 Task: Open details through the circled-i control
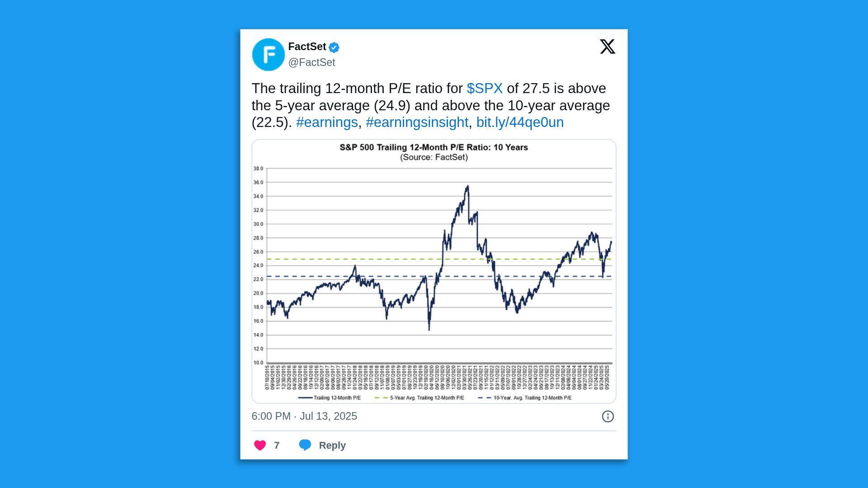608,416
